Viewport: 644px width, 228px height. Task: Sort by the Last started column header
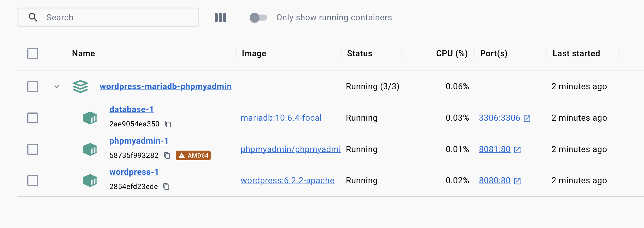(x=576, y=54)
